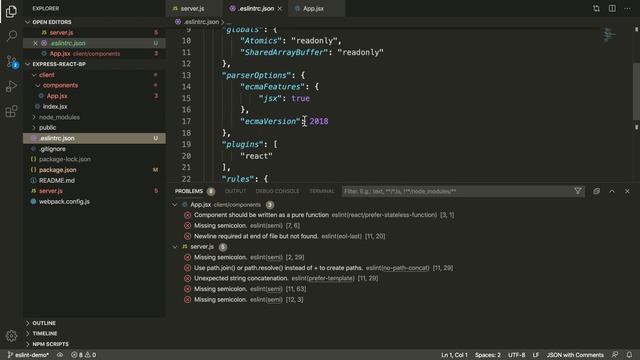Change file encoding UTF-8

[x=516, y=355]
